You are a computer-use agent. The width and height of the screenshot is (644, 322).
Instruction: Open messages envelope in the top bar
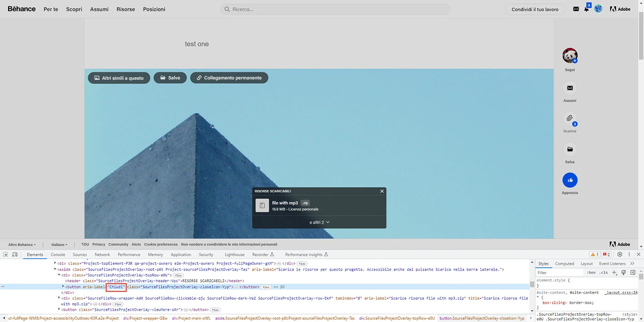tap(576, 9)
